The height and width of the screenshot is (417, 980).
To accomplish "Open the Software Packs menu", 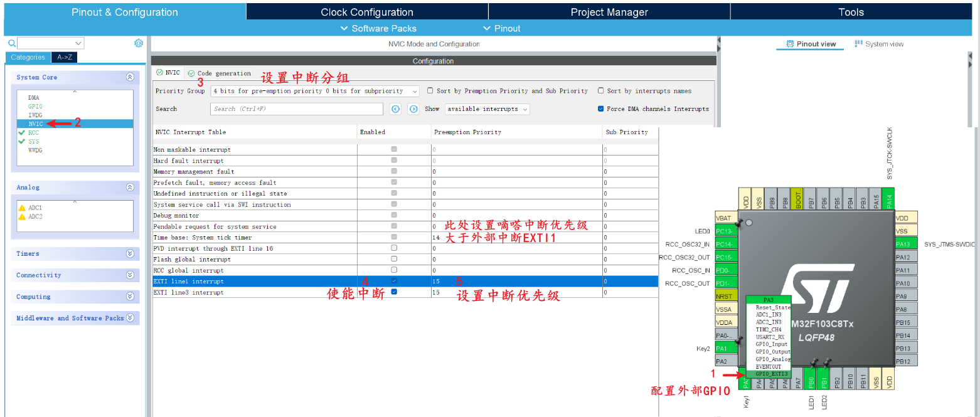I will pyautogui.click(x=378, y=28).
